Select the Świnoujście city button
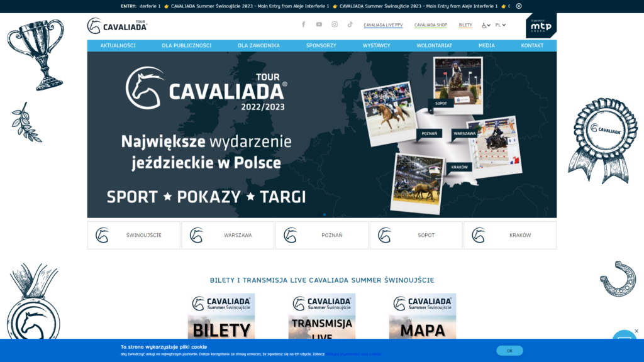Image resolution: width=644 pixels, height=362 pixels. click(x=133, y=235)
